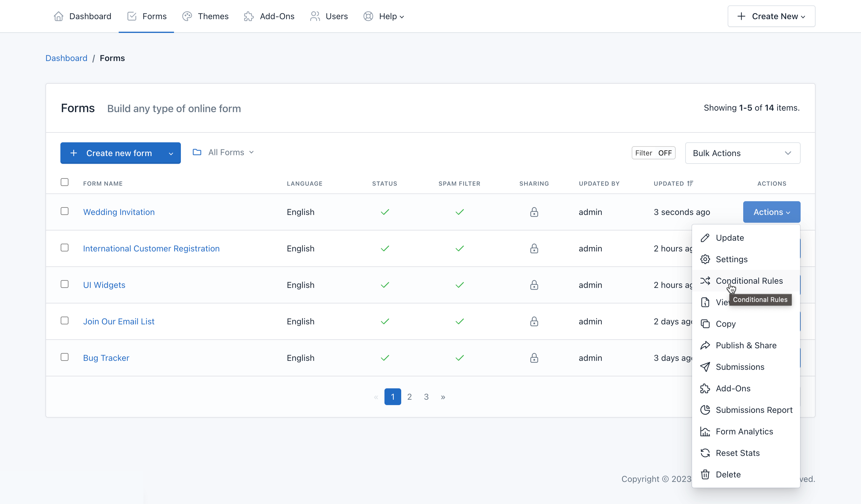The image size is (861, 504).
Task: Click the Form Analytics icon in menu
Action: (x=706, y=431)
